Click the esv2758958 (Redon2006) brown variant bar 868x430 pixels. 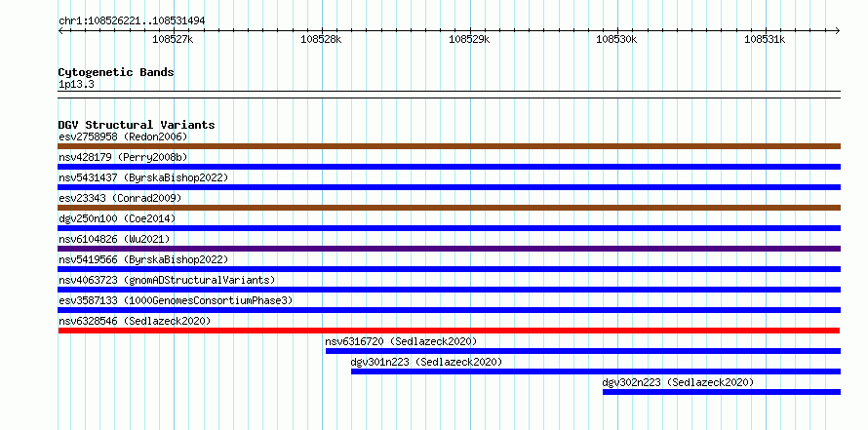pos(449,146)
